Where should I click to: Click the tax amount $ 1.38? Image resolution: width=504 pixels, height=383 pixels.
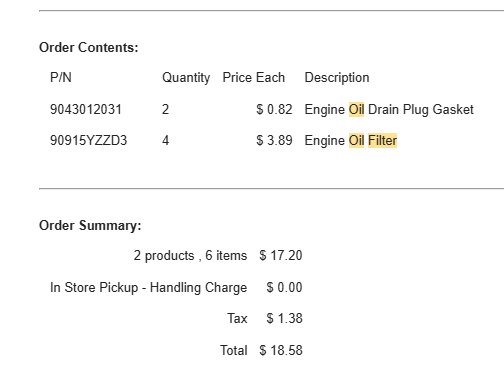coord(284,318)
